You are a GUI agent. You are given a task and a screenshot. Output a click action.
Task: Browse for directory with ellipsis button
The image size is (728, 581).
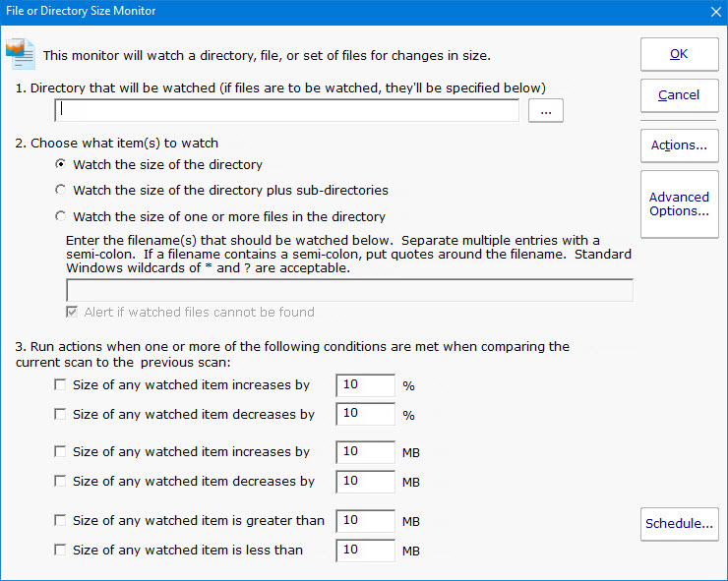[545, 111]
